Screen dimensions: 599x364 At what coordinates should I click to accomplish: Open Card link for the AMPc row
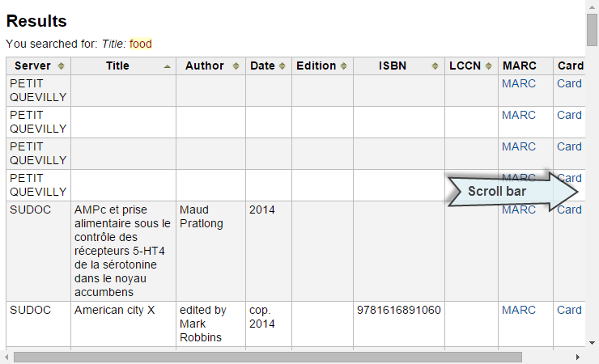[569, 210]
